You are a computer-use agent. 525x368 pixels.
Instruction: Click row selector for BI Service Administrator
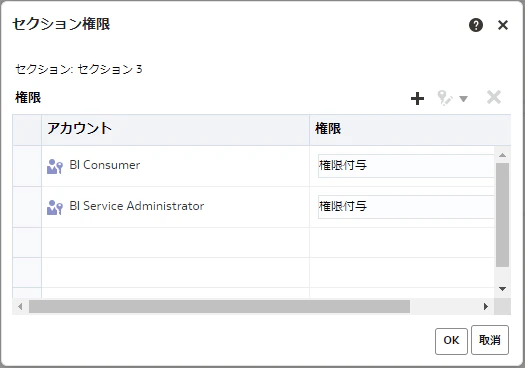[27, 207]
